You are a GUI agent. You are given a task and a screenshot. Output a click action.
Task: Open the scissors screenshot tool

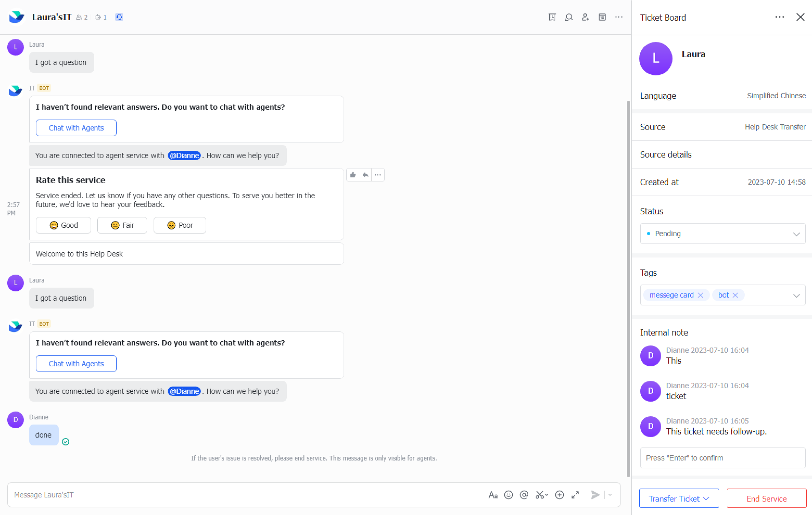pos(540,494)
